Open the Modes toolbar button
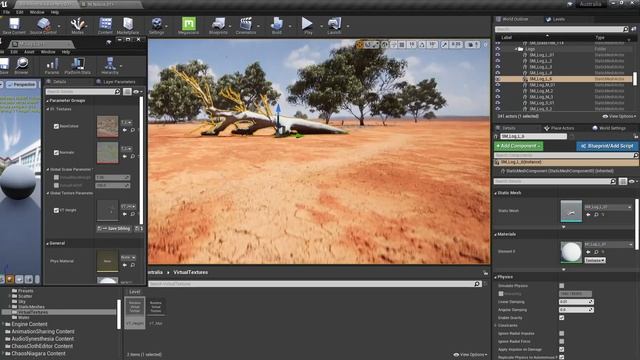The image size is (640, 360). tap(78, 25)
